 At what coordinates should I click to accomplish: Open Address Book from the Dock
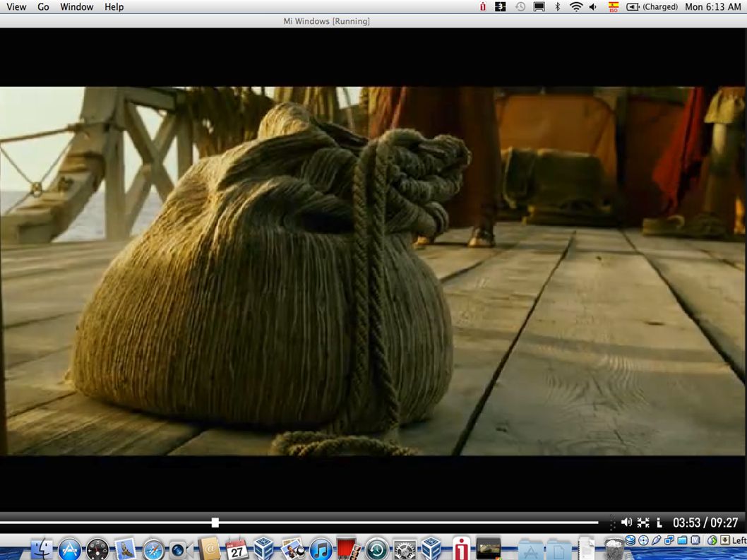209,549
